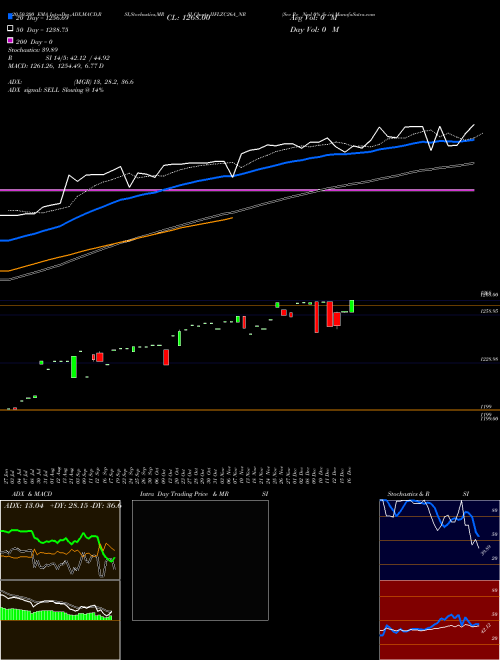500x660 pixels.
Task: Click the magenta 200 day horizontal line
Action: coord(237,190)
